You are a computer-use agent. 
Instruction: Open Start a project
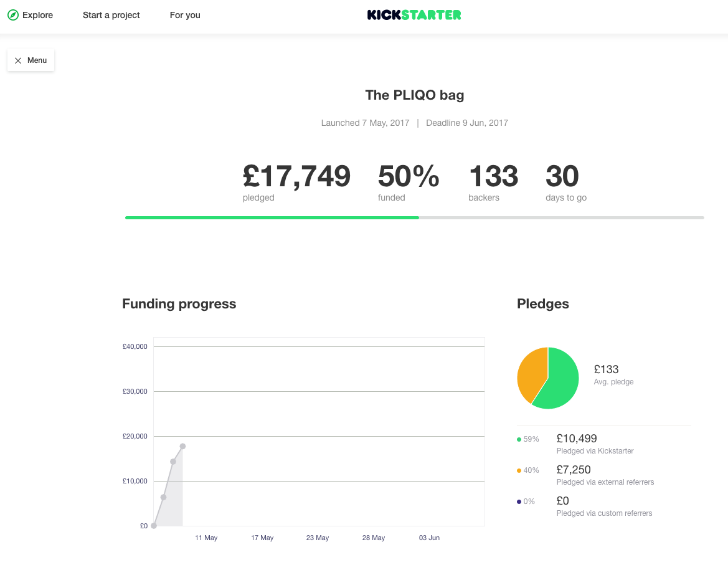click(x=111, y=15)
